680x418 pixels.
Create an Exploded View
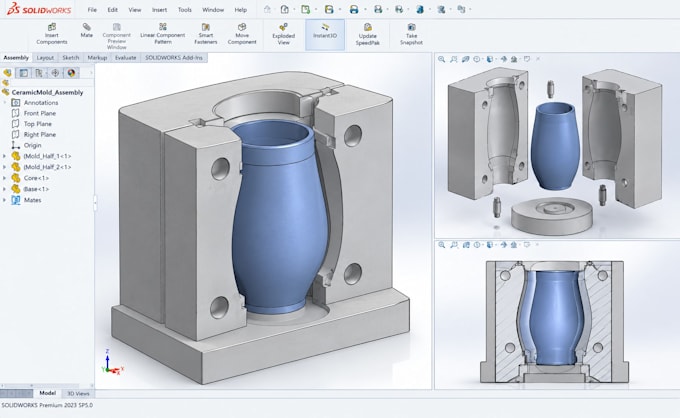click(284, 34)
